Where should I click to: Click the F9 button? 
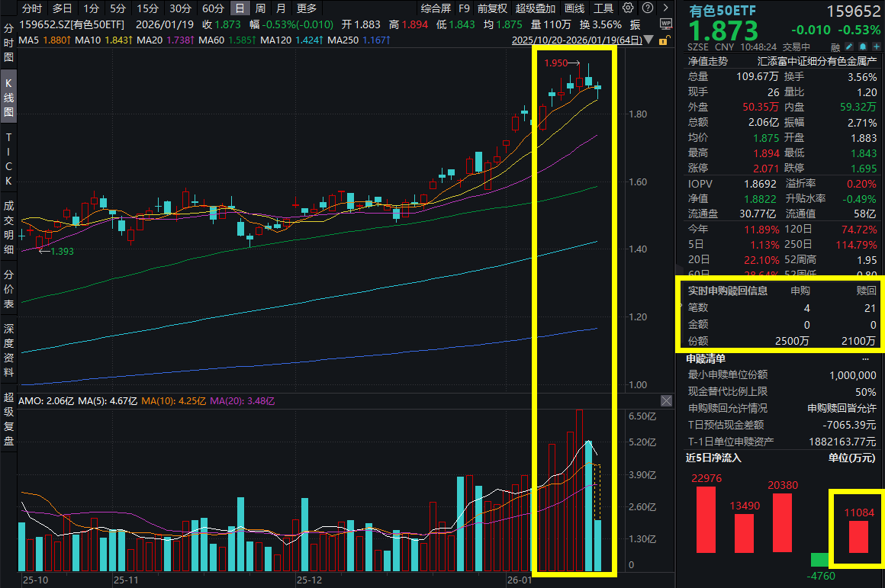pos(465,8)
